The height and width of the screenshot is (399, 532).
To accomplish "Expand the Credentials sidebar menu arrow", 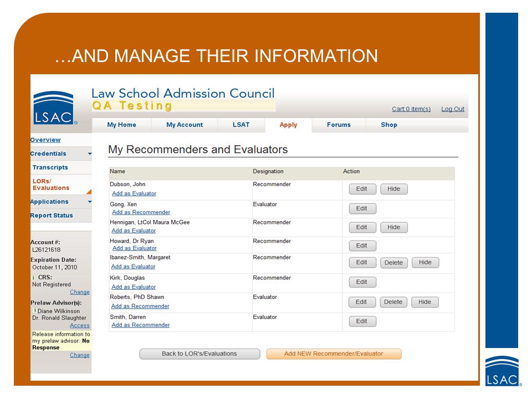I will coord(90,154).
